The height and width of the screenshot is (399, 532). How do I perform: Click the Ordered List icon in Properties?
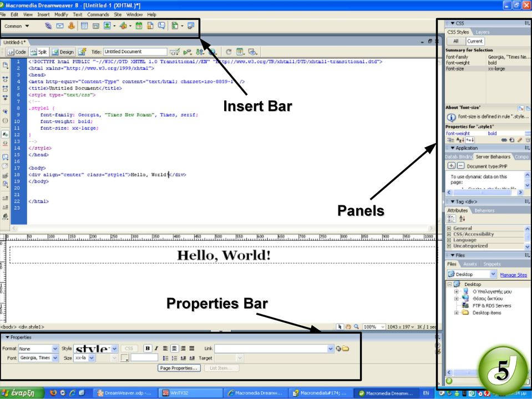point(174,358)
